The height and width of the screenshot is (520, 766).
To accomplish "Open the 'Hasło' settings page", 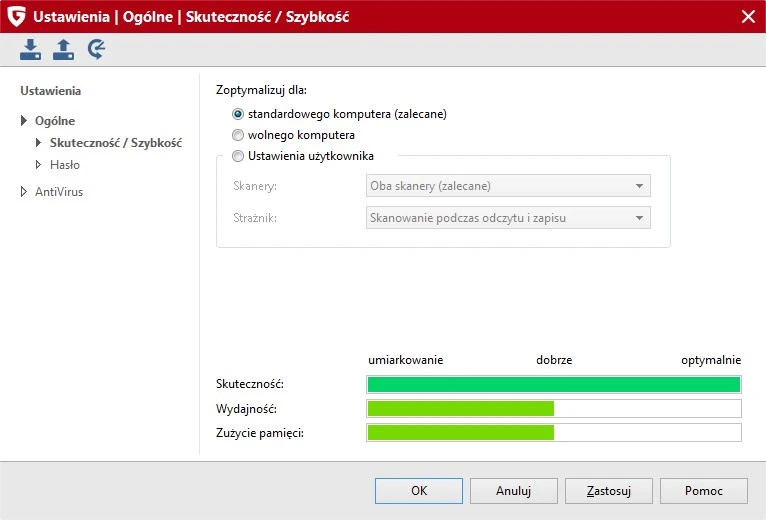I will coord(65,165).
